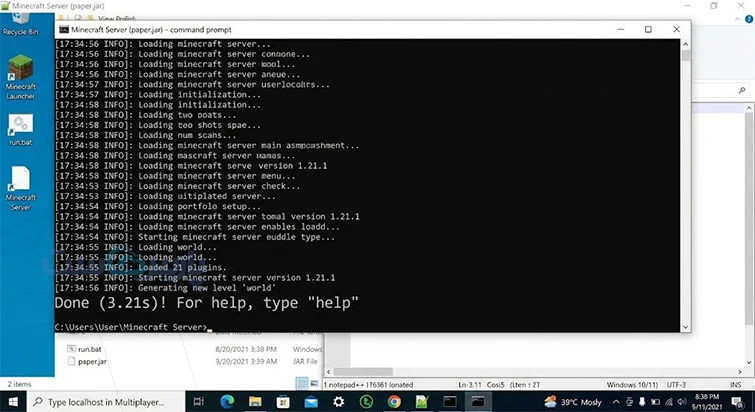Click console scrollbar down arrow
Screen dimensions: 755x412
686,327
